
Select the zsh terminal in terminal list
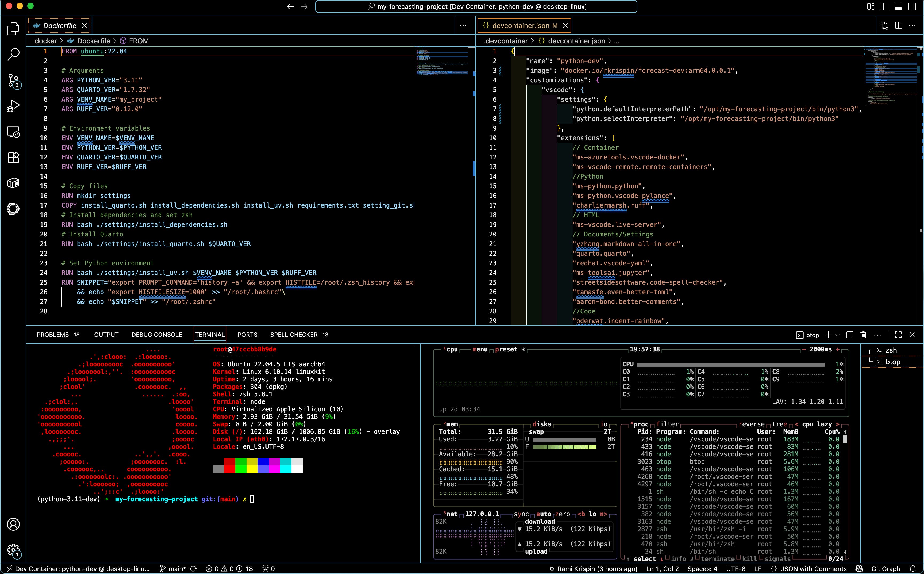click(x=891, y=350)
